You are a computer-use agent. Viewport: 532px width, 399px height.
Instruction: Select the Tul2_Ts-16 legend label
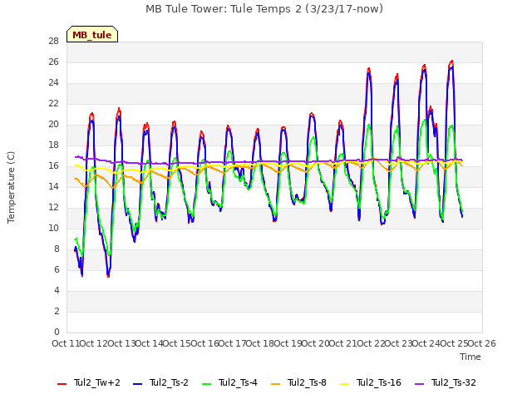coord(379,382)
